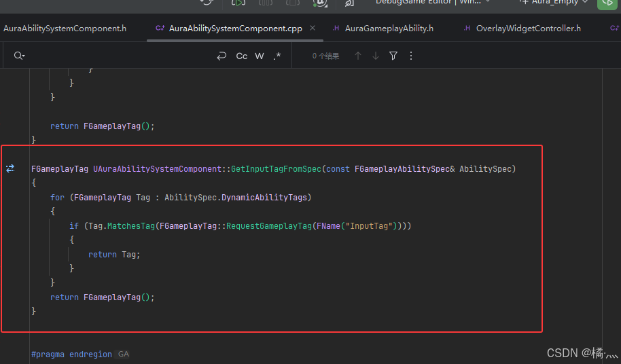621x364 pixels.
Task: Click '#pragma endregion' directive text
Action: tap(72, 354)
